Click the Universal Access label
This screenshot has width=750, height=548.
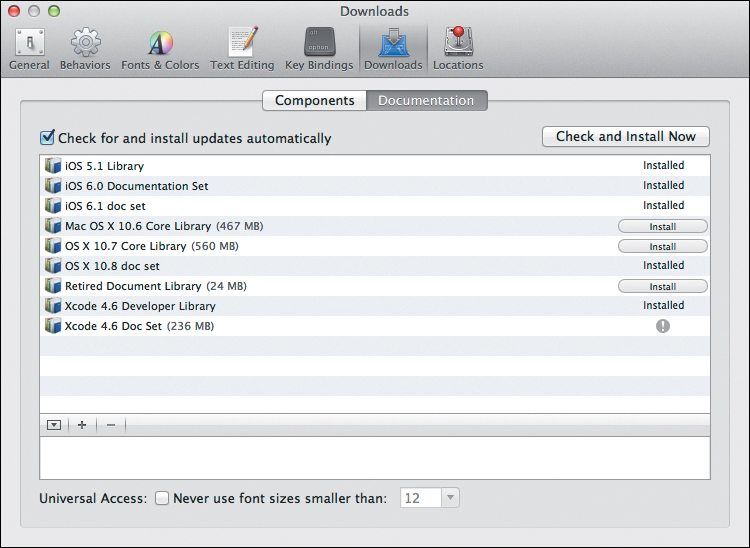(93, 498)
